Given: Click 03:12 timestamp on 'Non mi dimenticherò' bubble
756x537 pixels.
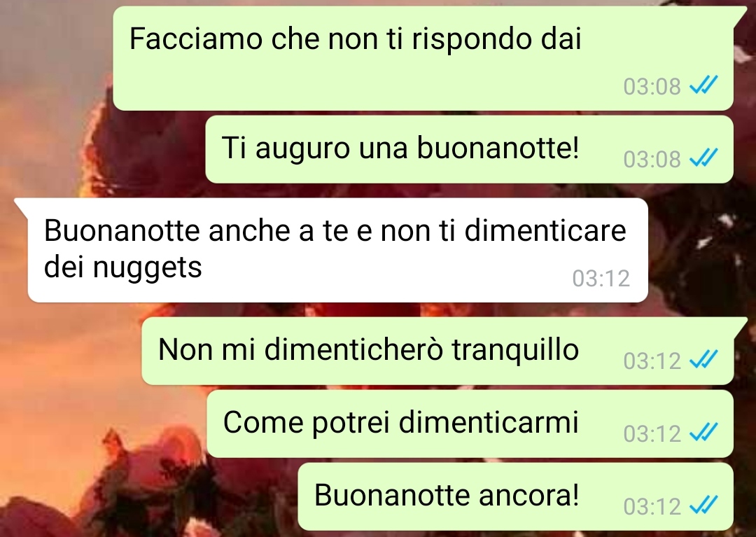Looking at the screenshot, I should (652, 361).
